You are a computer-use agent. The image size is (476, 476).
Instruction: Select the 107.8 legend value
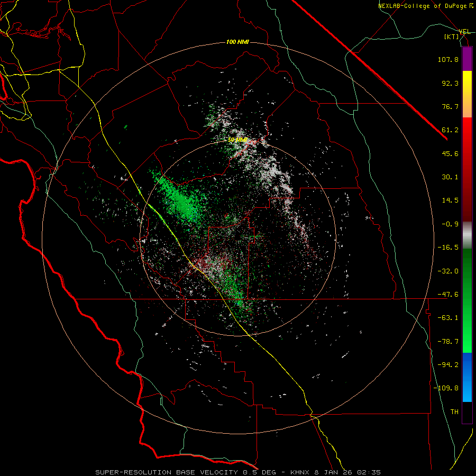pyautogui.click(x=448, y=59)
